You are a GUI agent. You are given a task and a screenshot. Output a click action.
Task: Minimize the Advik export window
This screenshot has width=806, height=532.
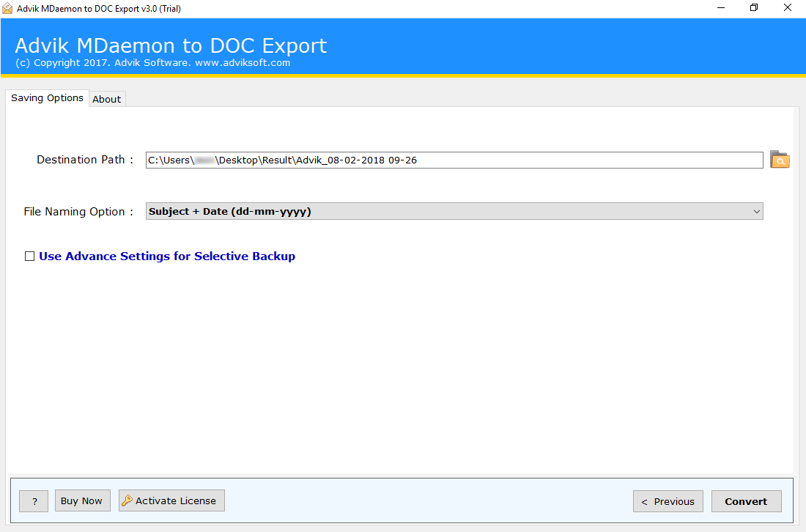721,8
